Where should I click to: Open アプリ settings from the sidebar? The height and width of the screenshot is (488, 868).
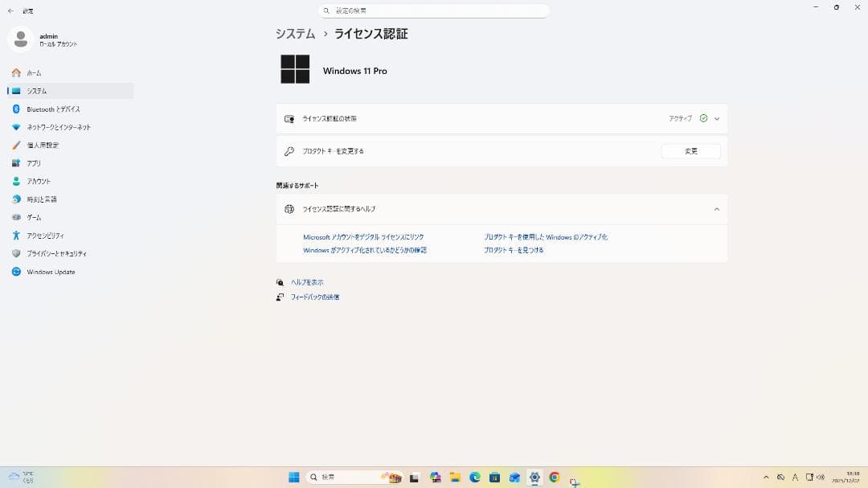(x=32, y=163)
